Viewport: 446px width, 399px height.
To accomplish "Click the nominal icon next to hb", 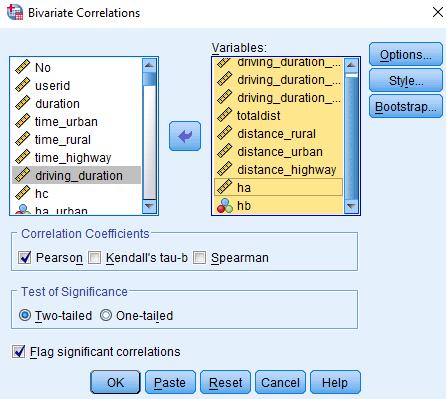I will pyautogui.click(x=225, y=206).
